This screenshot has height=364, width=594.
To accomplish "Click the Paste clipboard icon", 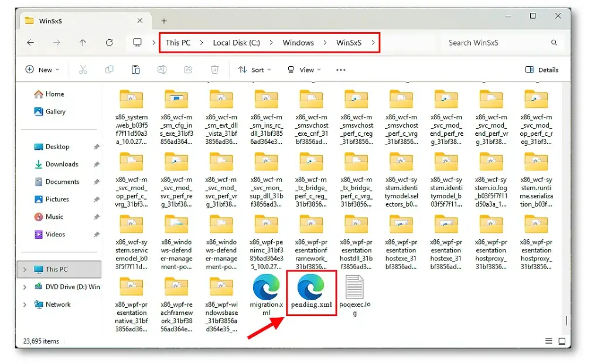I will [135, 70].
